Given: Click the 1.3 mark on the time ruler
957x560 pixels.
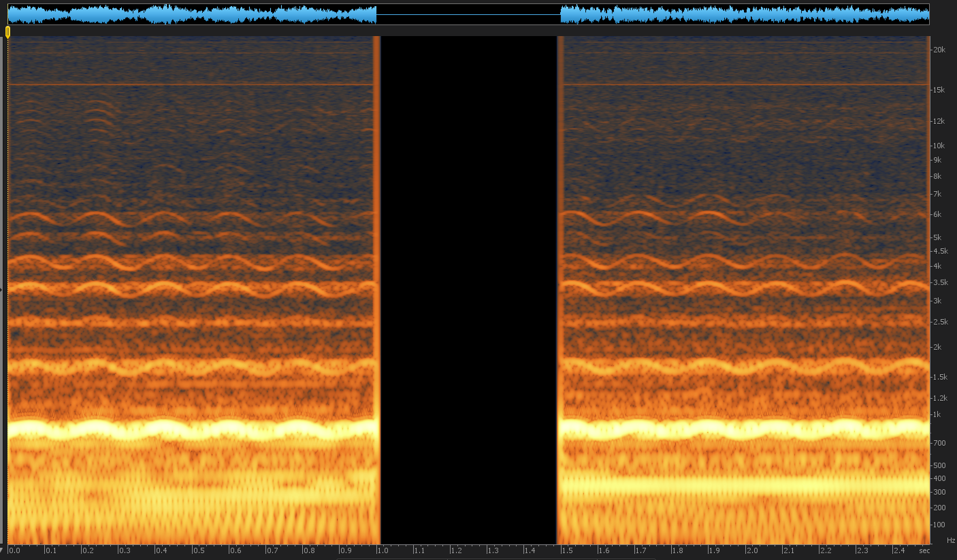Looking at the screenshot, I should 493,550.
